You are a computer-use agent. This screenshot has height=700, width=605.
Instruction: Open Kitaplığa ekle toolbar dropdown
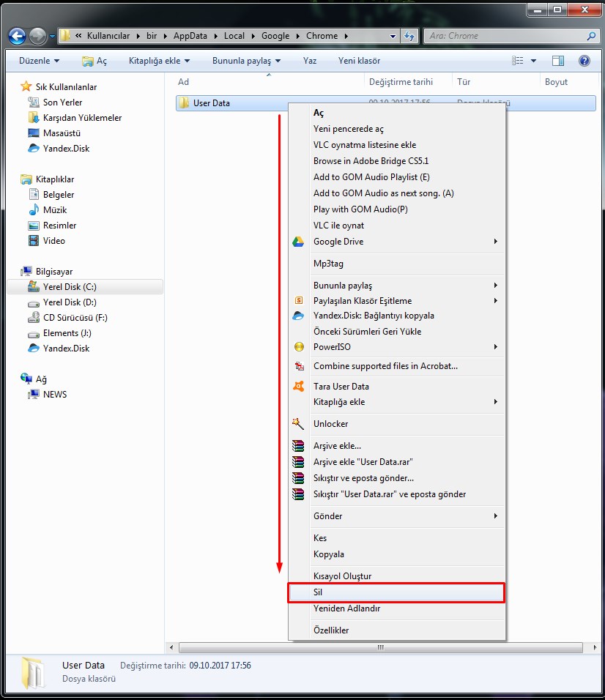coord(159,61)
